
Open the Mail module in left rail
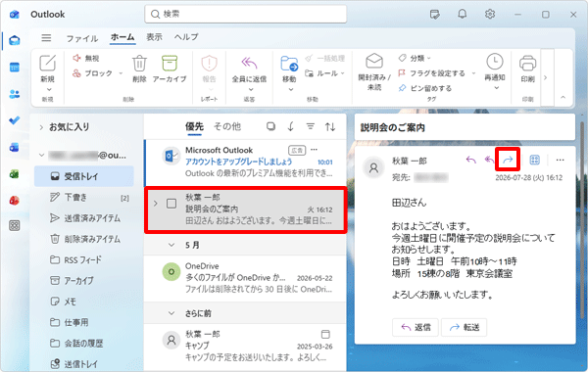[x=15, y=40]
